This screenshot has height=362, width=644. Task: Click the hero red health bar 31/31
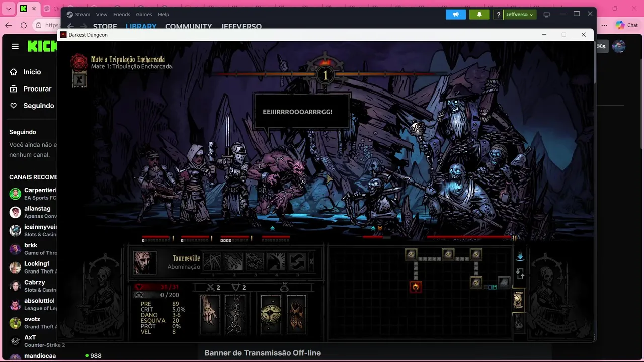pyautogui.click(x=157, y=287)
